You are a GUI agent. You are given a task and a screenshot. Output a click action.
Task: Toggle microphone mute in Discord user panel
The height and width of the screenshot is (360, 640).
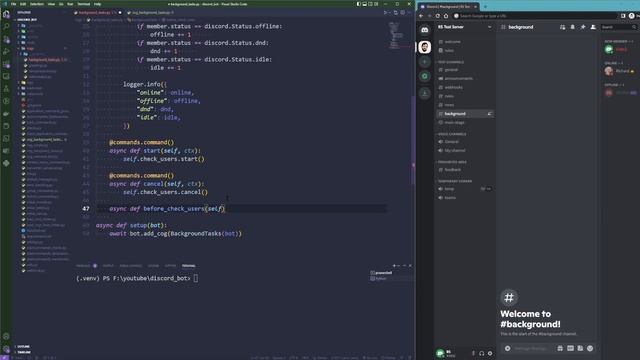(x=473, y=353)
